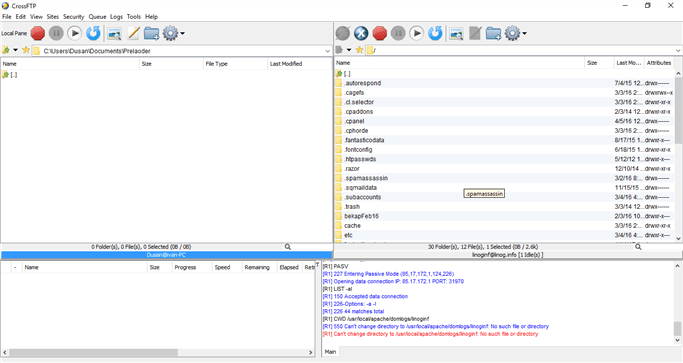The height and width of the screenshot is (363, 683).
Task: Click the search magnifier in local status bar
Action: pyautogui.click(x=287, y=247)
